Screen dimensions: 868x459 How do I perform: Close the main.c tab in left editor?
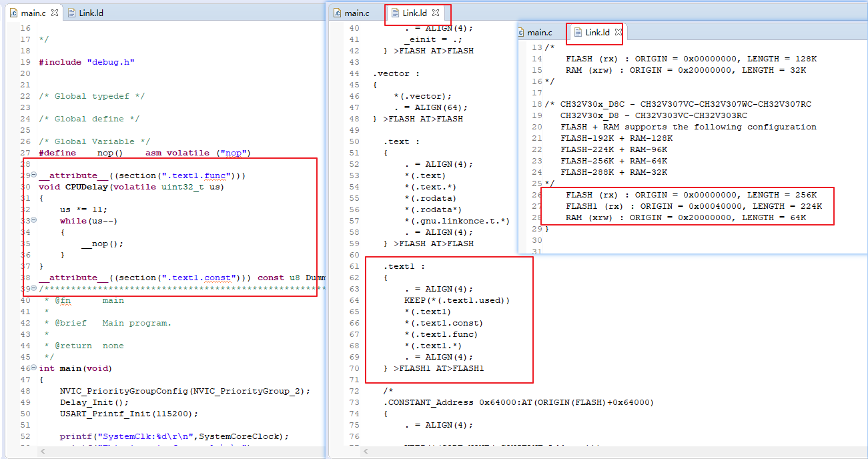(55, 13)
